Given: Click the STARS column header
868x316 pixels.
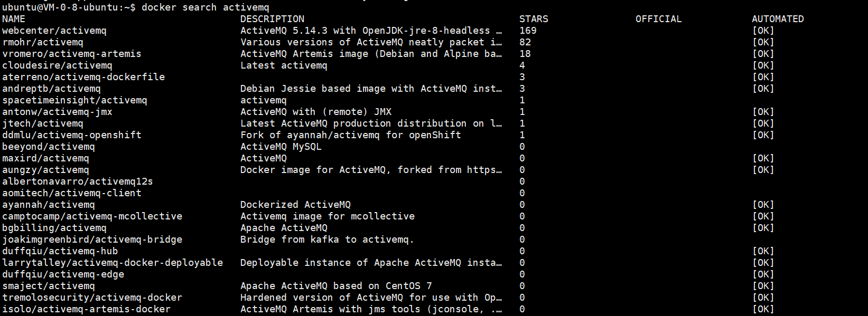Looking at the screenshot, I should [534, 19].
